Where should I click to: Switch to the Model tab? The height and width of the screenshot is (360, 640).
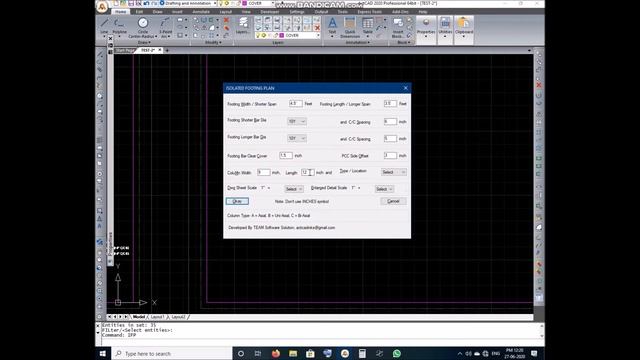coord(139,317)
